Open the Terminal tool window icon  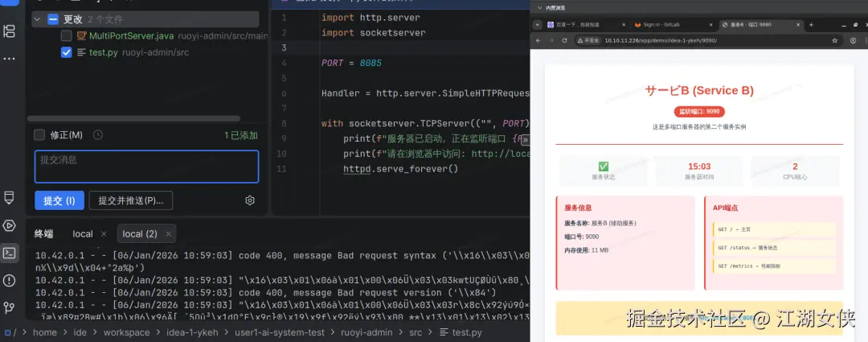tap(9, 253)
